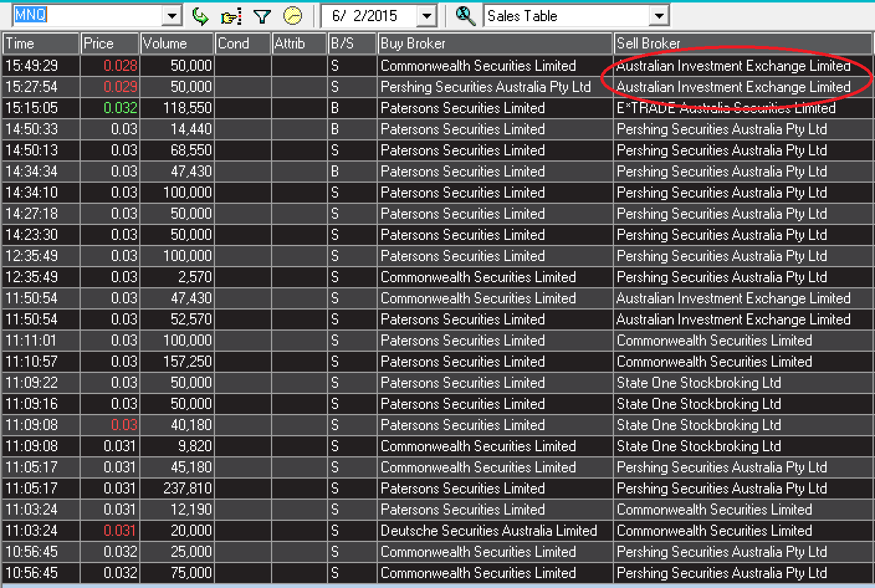The width and height of the screenshot is (875, 588).
Task: Click the green 0.032 price at 15:15:05
Action: pyautogui.click(x=110, y=108)
